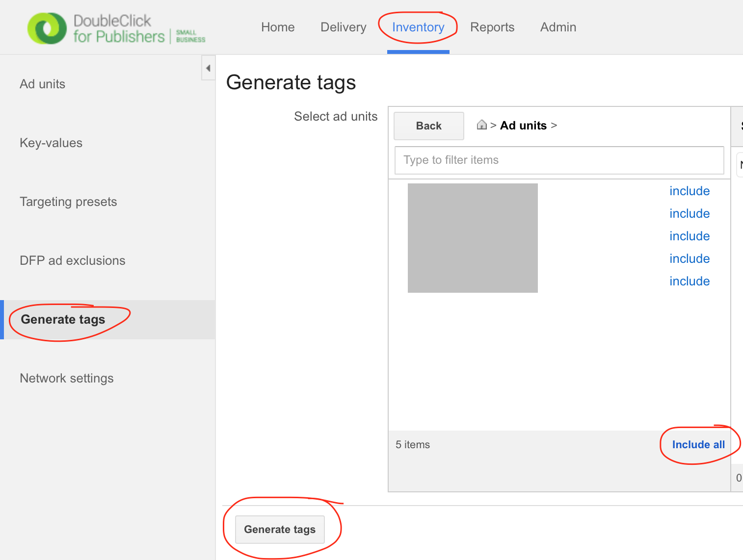Open the Reports tab

tap(492, 27)
